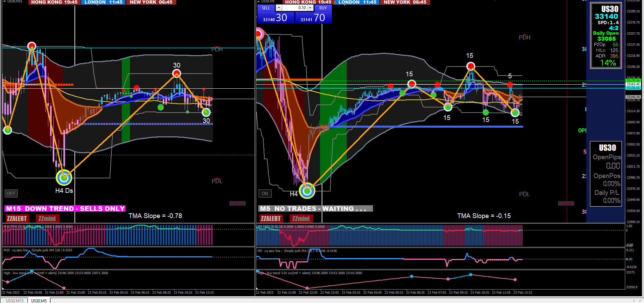Click the H4 swing low marker on M5 chart
The height and width of the screenshot is (303, 644).
[307, 191]
